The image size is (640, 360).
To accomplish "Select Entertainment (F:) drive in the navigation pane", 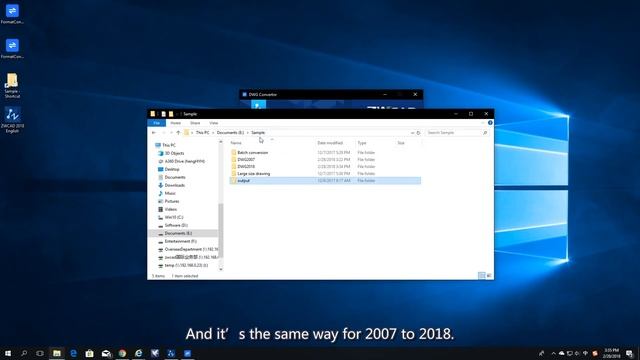I will [x=180, y=241].
